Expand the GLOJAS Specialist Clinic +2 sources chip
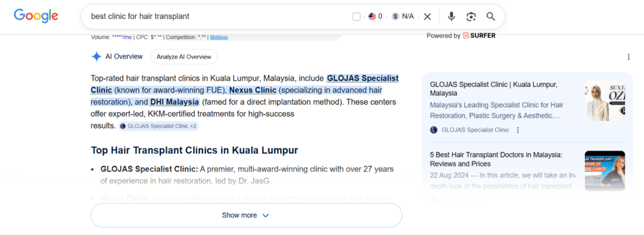This screenshot has height=235, width=644. pos(159,127)
